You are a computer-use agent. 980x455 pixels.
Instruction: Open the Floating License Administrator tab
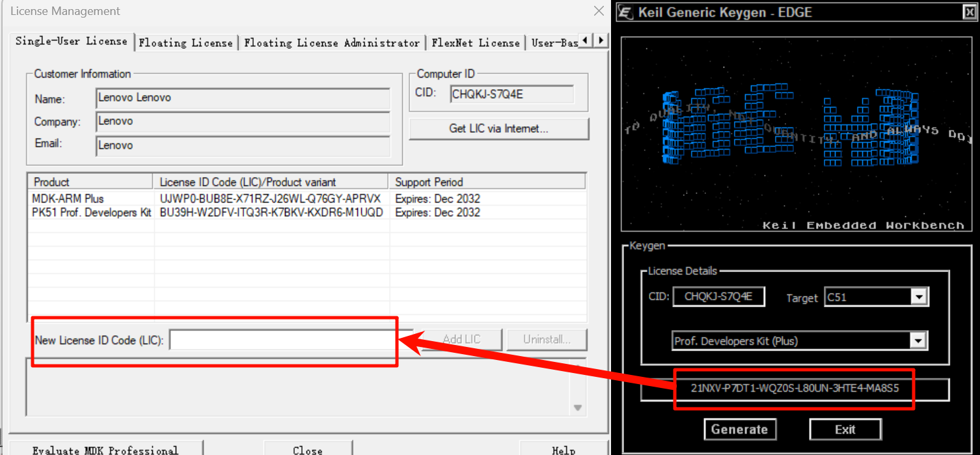[x=332, y=43]
